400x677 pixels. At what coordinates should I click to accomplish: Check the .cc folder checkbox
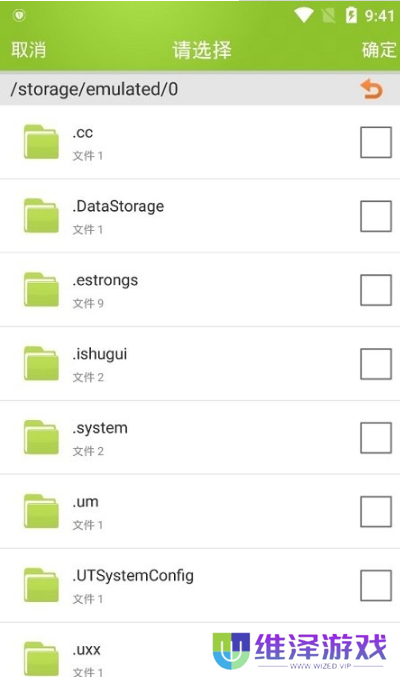click(376, 142)
